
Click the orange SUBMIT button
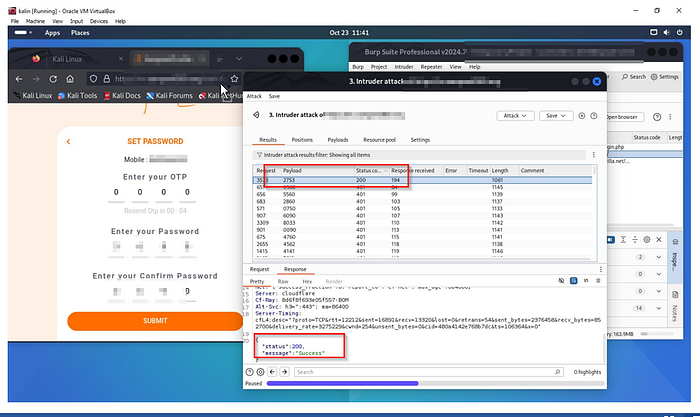pyautogui.click(x=155, y=321)
